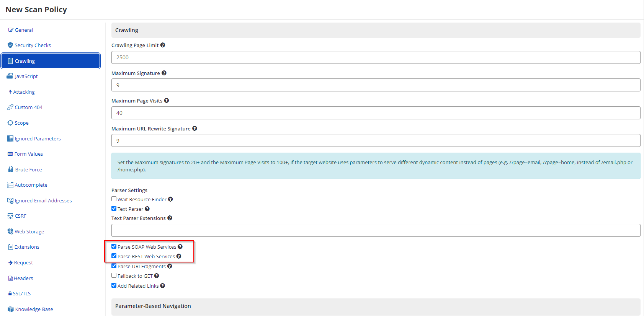Click the help icon next to Text Parser Extensions

(170, 218)
